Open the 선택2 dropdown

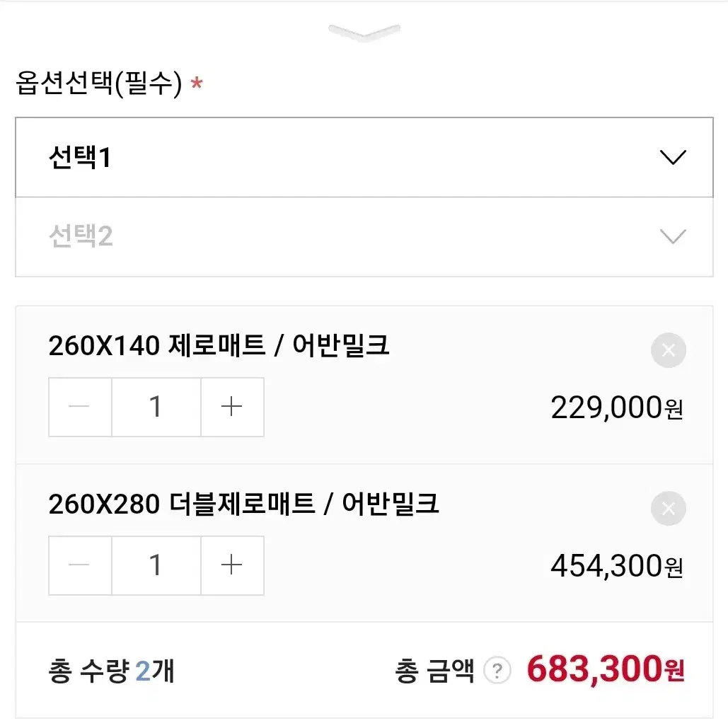[x=364, y=237]
